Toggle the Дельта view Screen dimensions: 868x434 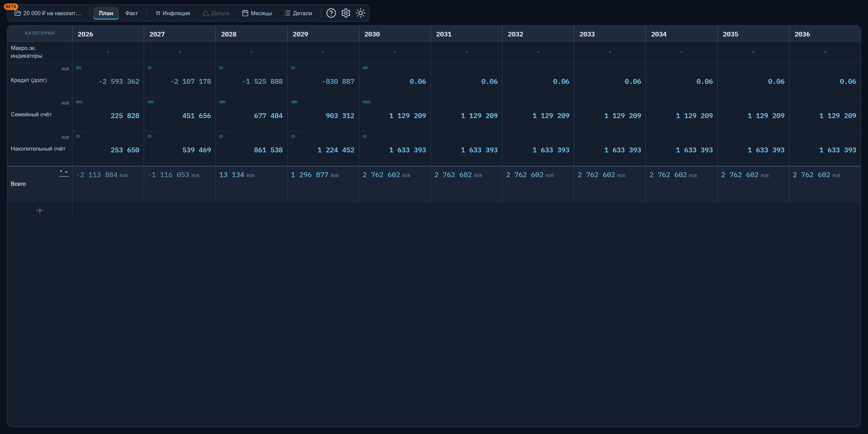pos(216,13)
